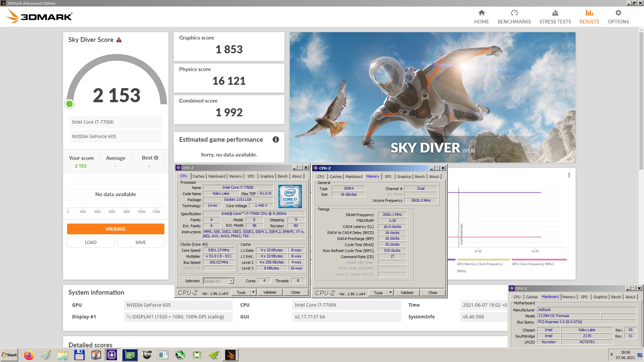Screen dimensions: 644x362
Task: Expand Tools dropdown arrow in CPU-Z CPU window
Action: (x=253, y=292)
